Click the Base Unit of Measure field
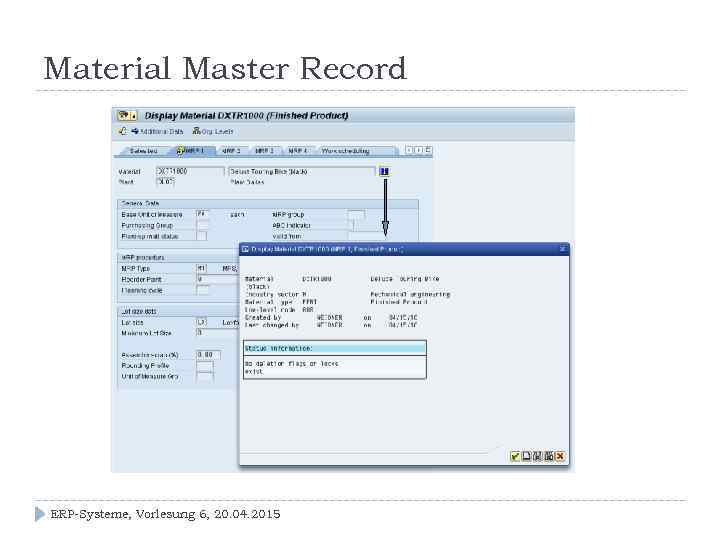Viewport: 720px width, 540px height. 202,214
